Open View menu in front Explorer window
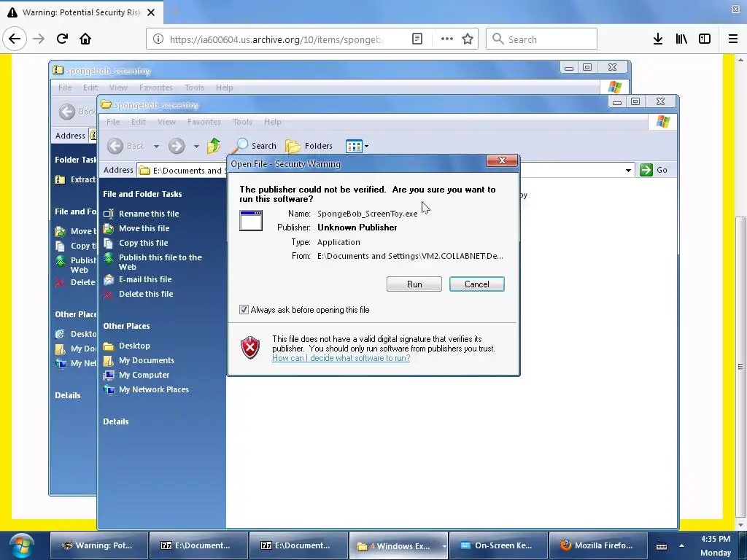This screenshot has height=560, width=747. (167, 122)
